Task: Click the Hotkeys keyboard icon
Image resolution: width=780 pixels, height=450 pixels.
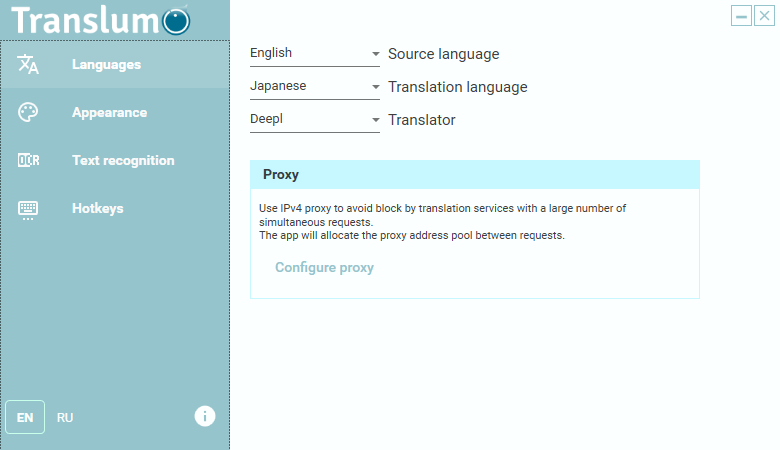Action: [28, 210]
